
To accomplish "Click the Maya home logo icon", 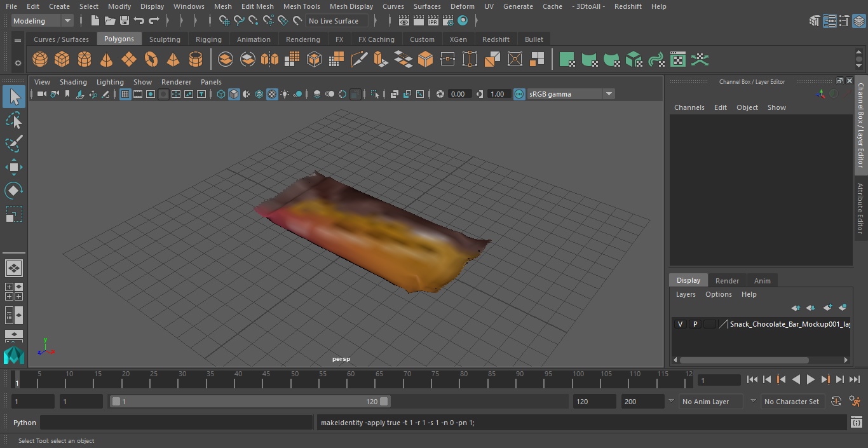I will pyautogui.click(x=14, y=355).
